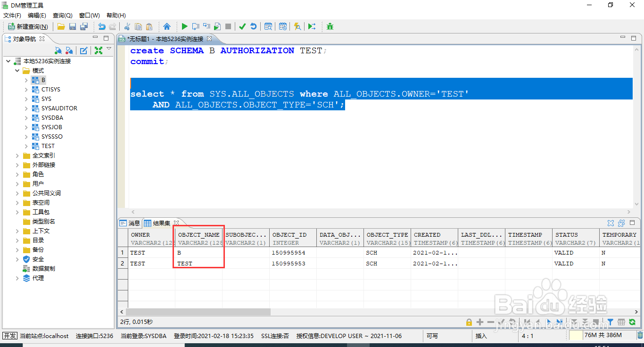Collapse the 本地5236实例连接 node
This screenshot has height=347, width=644.
(x=8, y=61)
